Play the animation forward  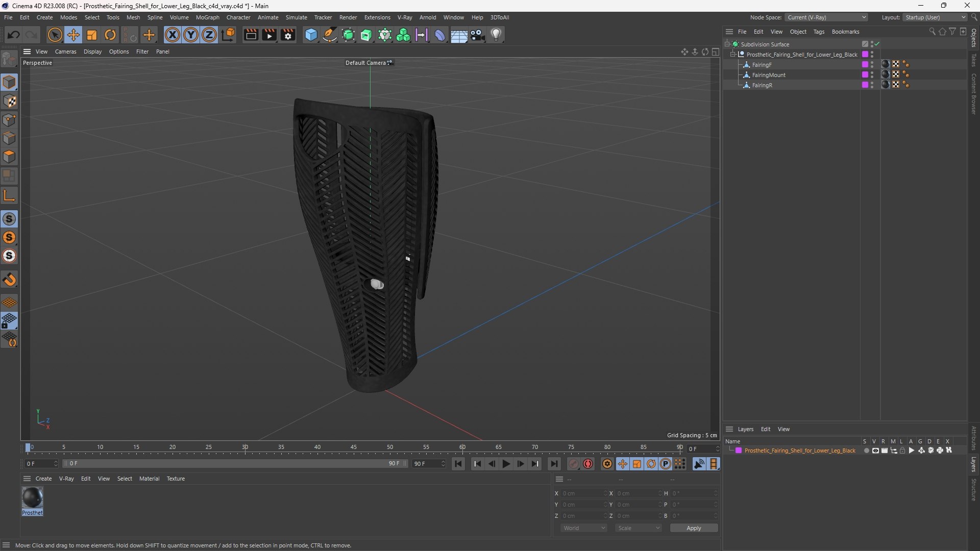pos(506,464)
